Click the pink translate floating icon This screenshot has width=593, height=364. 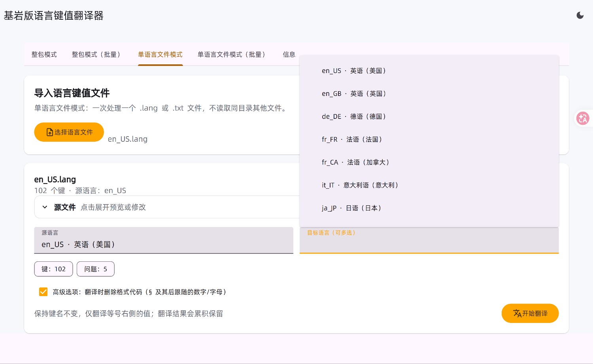[583, 118]
